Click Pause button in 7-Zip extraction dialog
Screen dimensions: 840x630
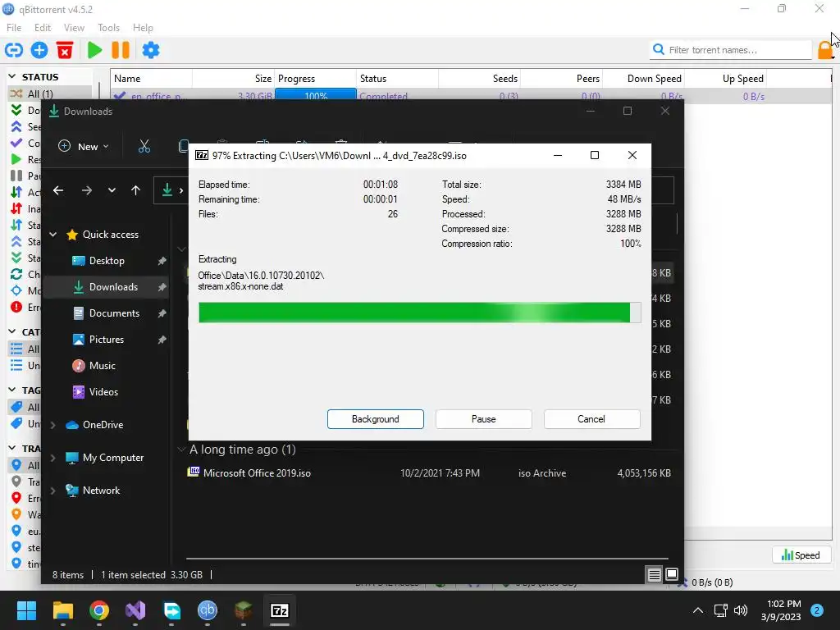pyautogui.click(x=484, y=419)
